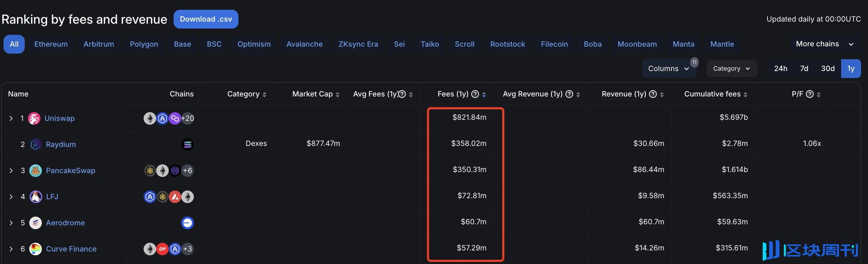This screenshot has width=868, height=264.
Task: Select the 24h time period
Action: tap(781, 69)
